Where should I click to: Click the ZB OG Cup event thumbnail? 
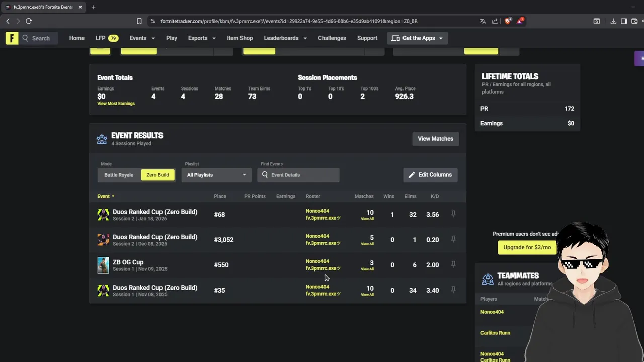pyautogui.click(x=103, y=265)
